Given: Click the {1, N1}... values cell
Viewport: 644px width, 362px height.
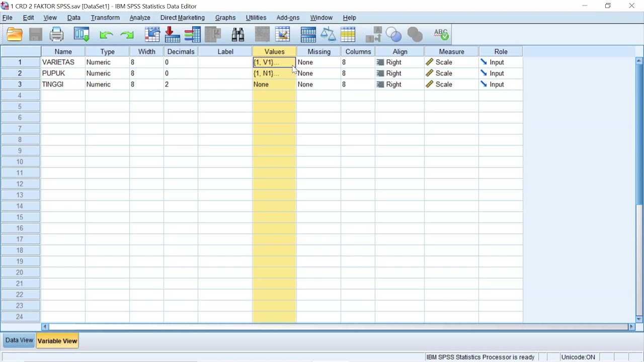Looking at the screenshot, I should [274, 73].
